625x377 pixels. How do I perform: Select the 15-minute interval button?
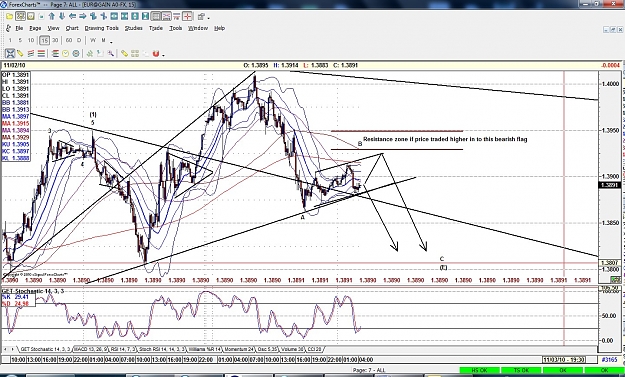44,40
